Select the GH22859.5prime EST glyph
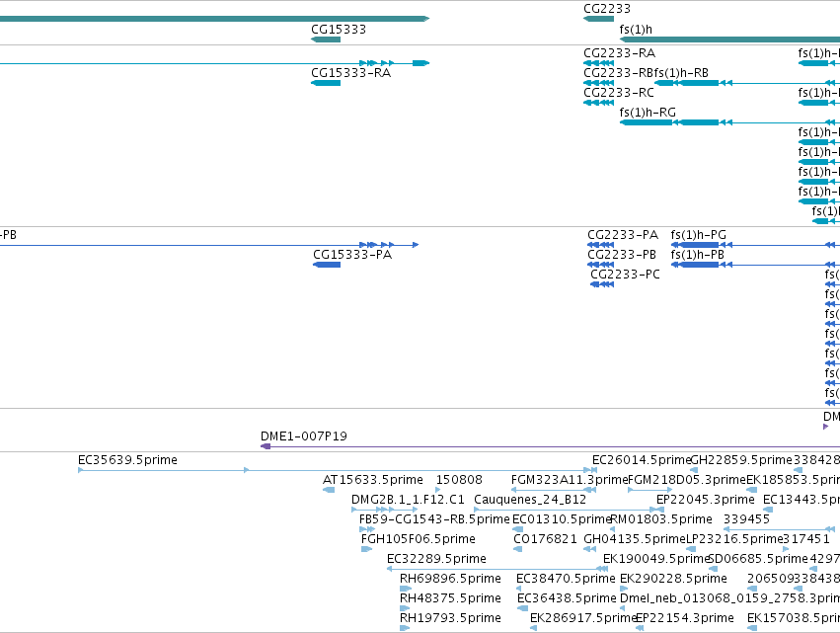 point(694,470)
